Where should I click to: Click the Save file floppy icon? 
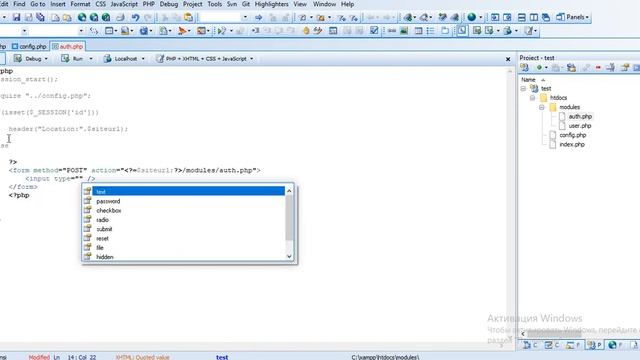(16, 18)
